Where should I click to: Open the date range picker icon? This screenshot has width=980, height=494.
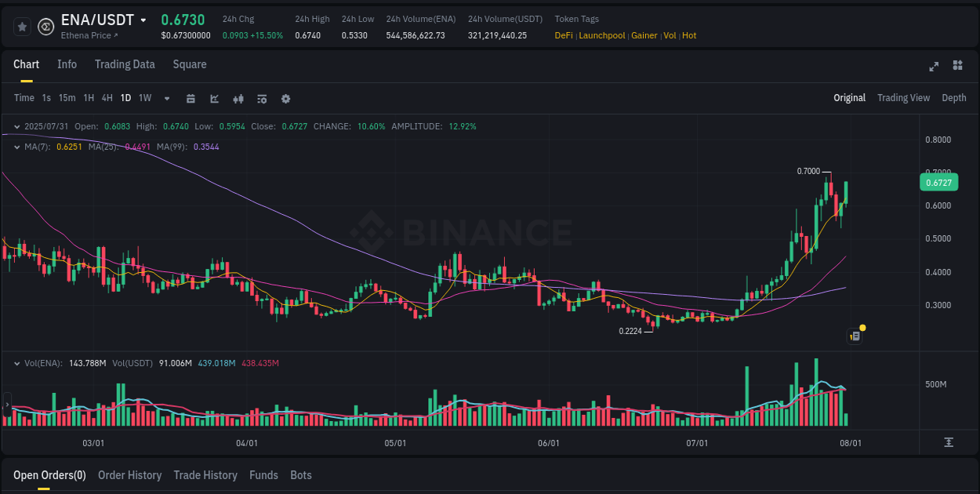(191, 98)
